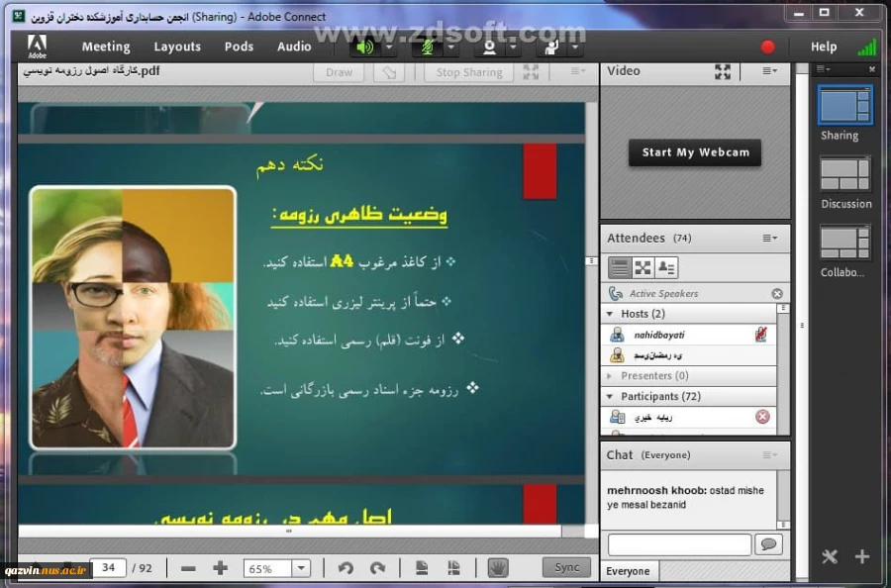Open raise hand status dropdown arrow
Viewport: 891px width, 588px height.
point(575,48)
